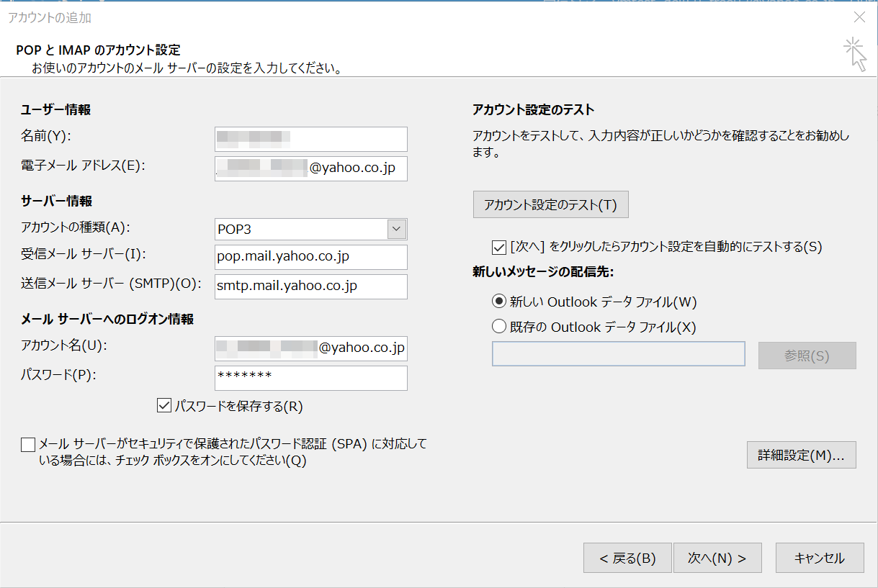Viewport: 878px width, 588px height.
Task: Open 詳細設定(M)... settings
Action: 802,455
